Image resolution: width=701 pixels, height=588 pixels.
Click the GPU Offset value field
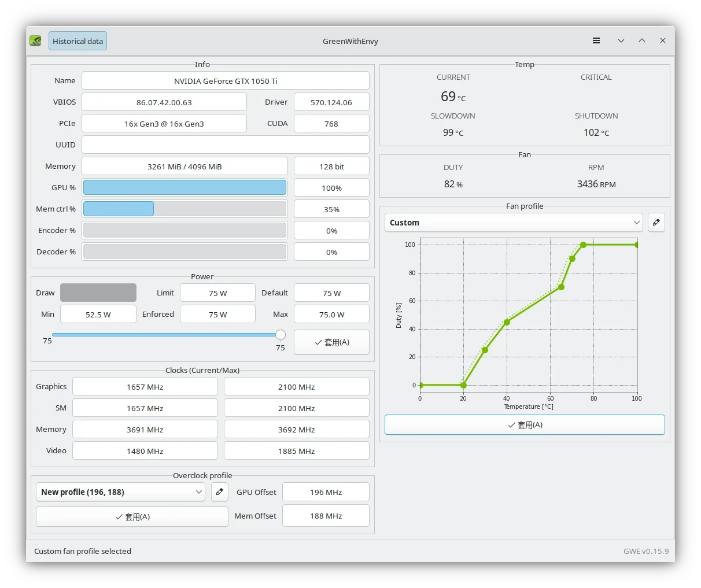click(x=326, y=492)
